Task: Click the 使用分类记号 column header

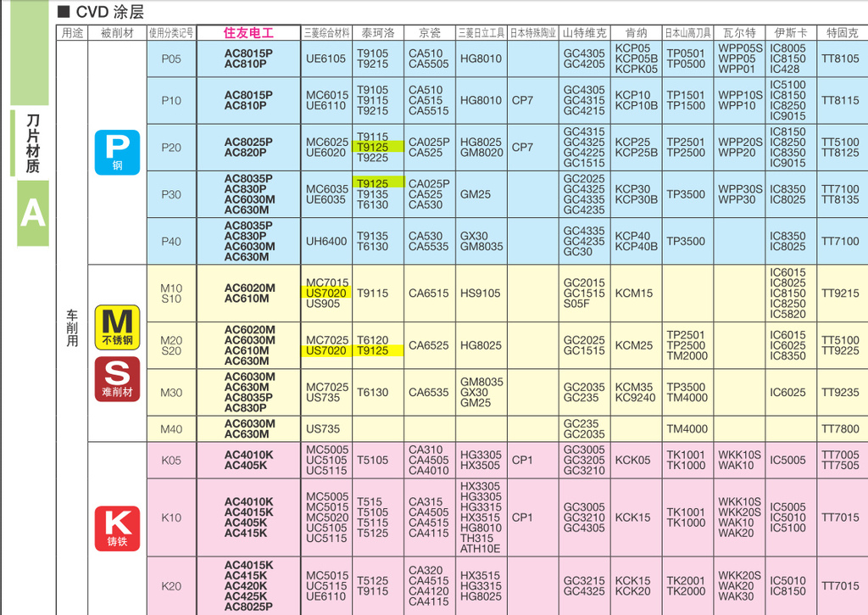Action: (171, 33)
